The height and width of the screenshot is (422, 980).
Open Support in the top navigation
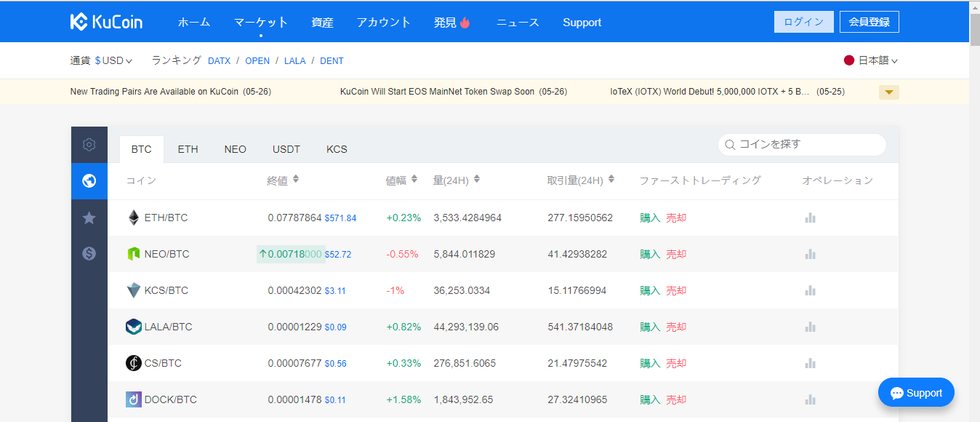[x=582, y=23]
